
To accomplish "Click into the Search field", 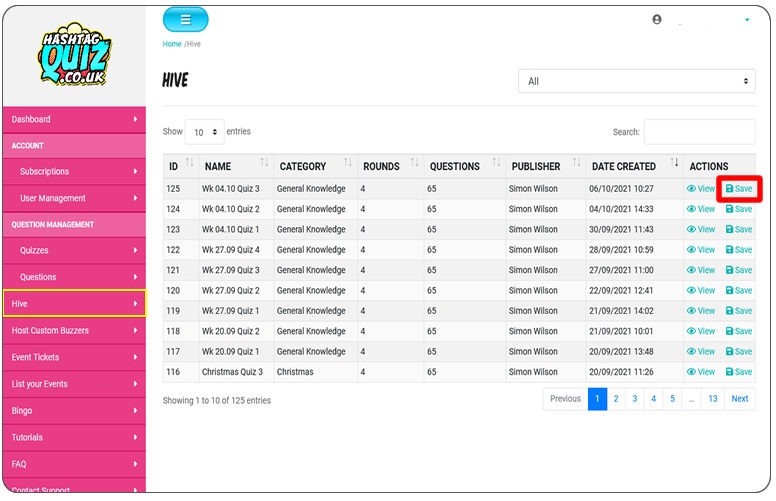I will point(700,132).
